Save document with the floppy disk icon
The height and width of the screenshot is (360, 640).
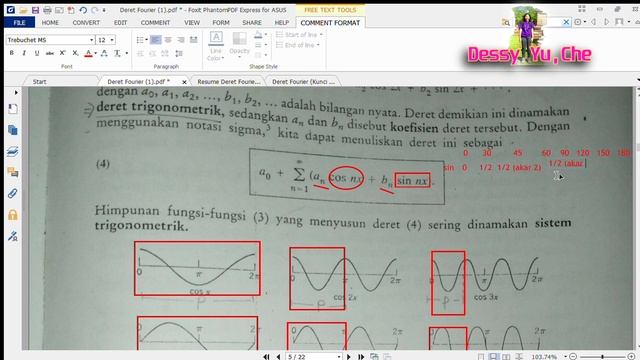click(x=36, y=10)
